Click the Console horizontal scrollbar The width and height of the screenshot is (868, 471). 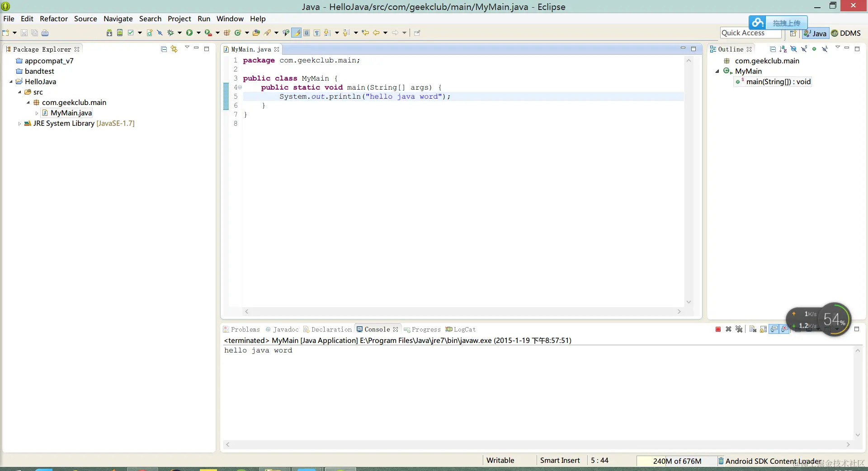point(538,444)
